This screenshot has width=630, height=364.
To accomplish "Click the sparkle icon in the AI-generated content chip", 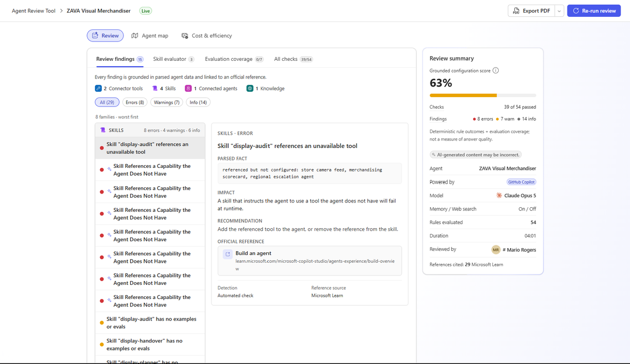I will [434, 155].
